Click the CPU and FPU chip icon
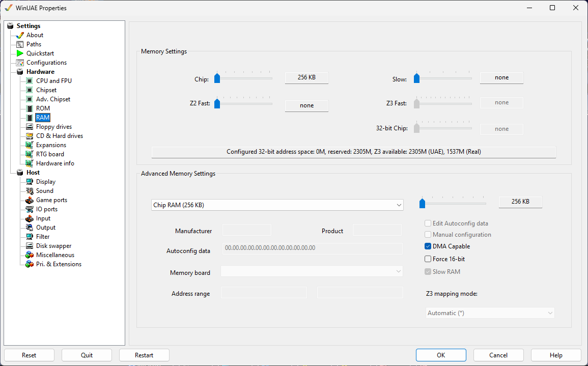This screenshot has height=366, width=588. point(29,81)
